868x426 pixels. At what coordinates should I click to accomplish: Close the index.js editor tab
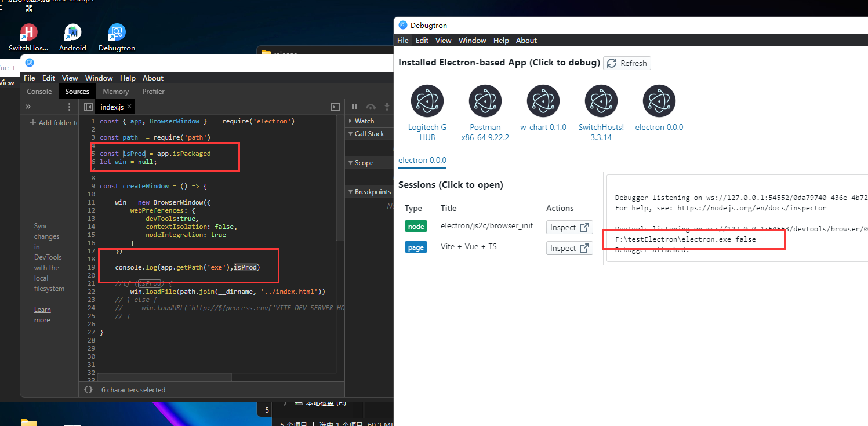(129, 107)
